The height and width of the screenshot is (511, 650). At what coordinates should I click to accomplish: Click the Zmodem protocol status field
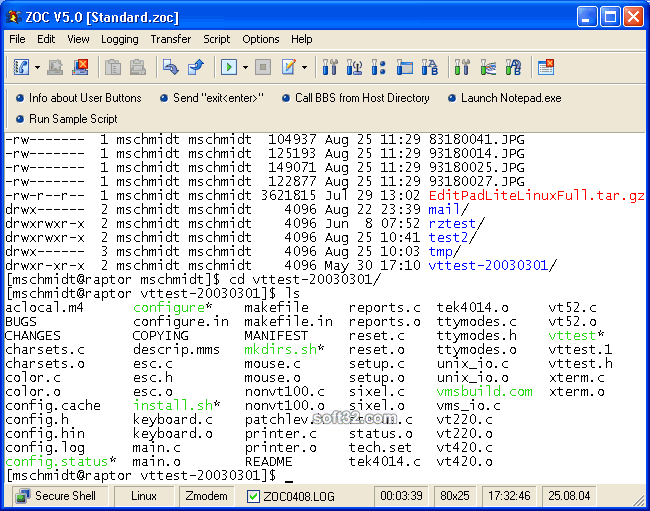(x=207, y=496)
